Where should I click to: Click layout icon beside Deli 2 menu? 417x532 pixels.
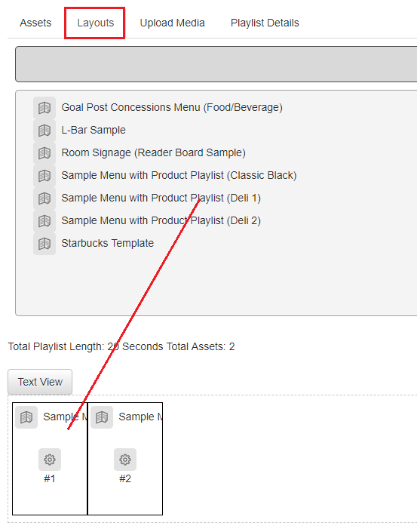click(x=44, y=221)
